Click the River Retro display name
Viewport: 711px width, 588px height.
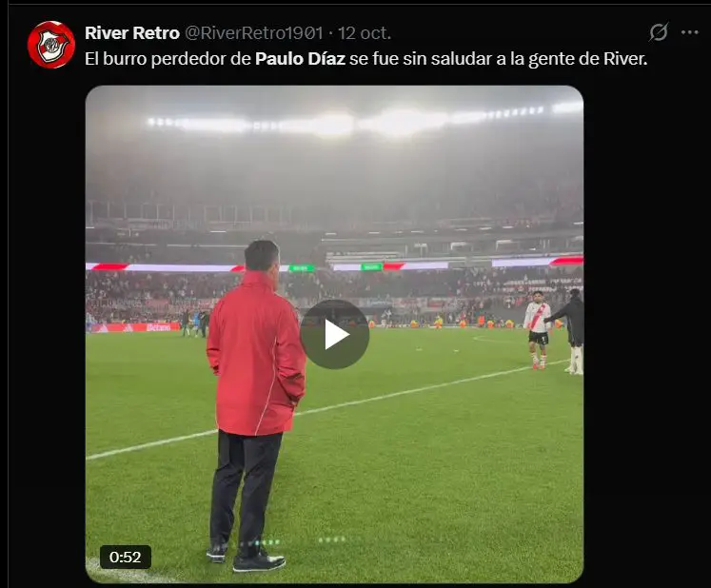point(132,33)
